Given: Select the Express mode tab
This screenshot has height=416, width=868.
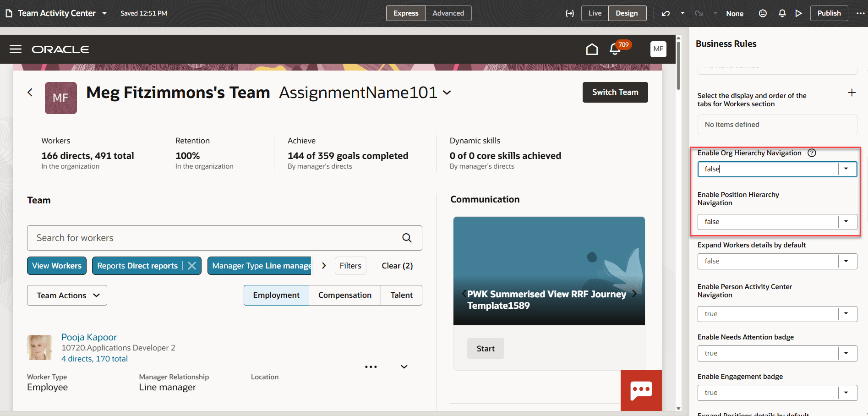Looking at the screenshot, I should coord(406,13).
